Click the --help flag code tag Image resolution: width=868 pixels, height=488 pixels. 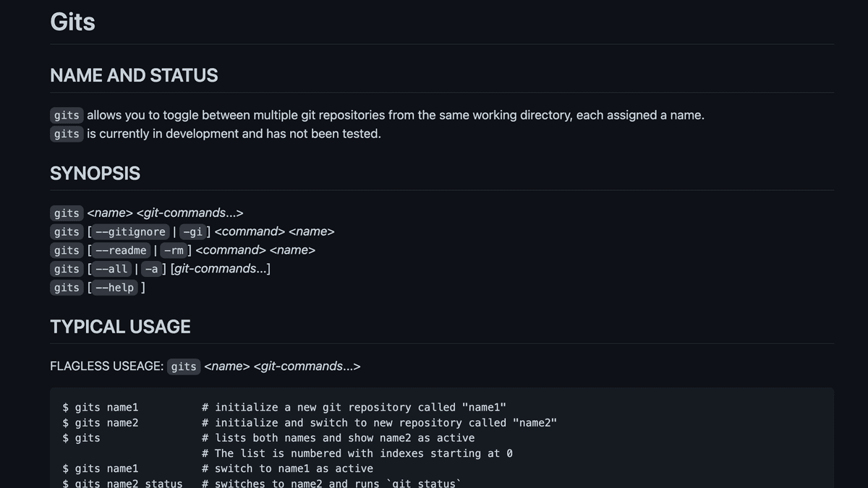point(114,288)
